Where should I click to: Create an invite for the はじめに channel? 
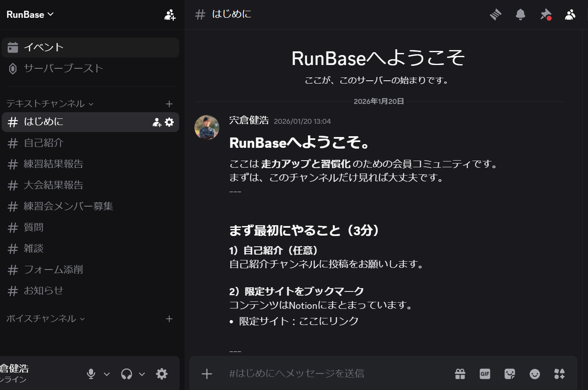click(x=156, y=122)
